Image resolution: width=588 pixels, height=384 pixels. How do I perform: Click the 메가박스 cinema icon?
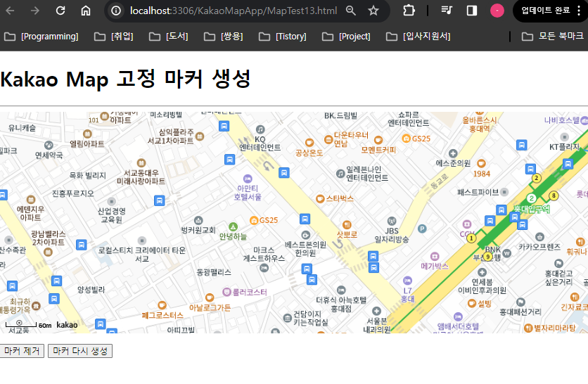[435, 257]
